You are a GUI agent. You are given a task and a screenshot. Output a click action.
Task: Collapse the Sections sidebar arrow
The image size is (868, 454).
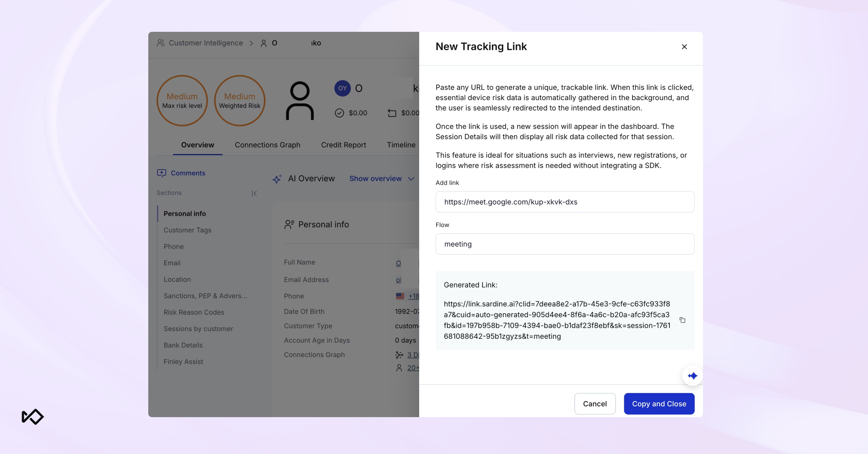pos(254,193)
